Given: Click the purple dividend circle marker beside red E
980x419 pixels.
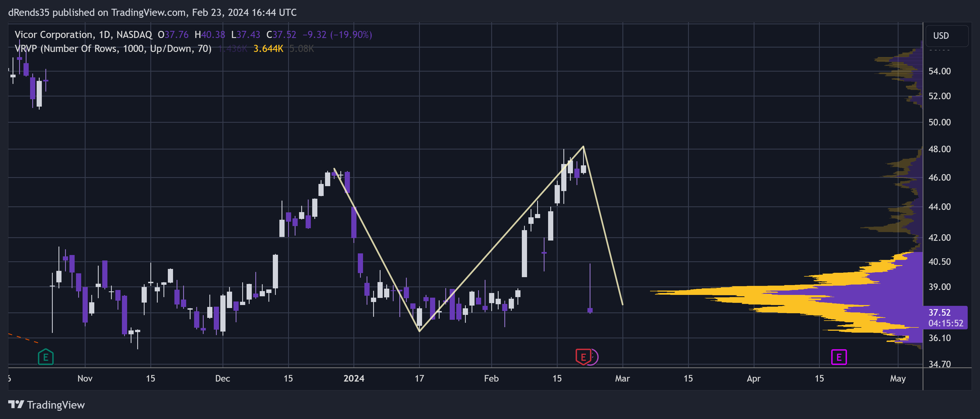Looking at the screenshot, I should pos(595,357).
